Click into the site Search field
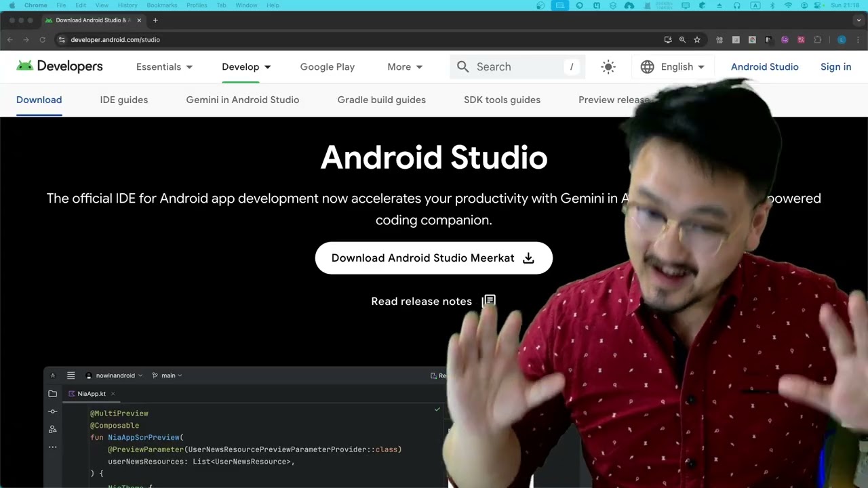Viewport: 868px width, 488px height. 517,66
